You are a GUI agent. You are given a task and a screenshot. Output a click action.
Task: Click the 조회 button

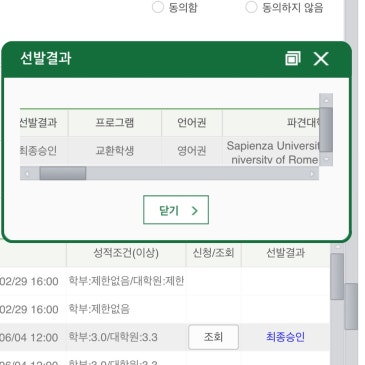pyautogui.click(x=213, y=337)
